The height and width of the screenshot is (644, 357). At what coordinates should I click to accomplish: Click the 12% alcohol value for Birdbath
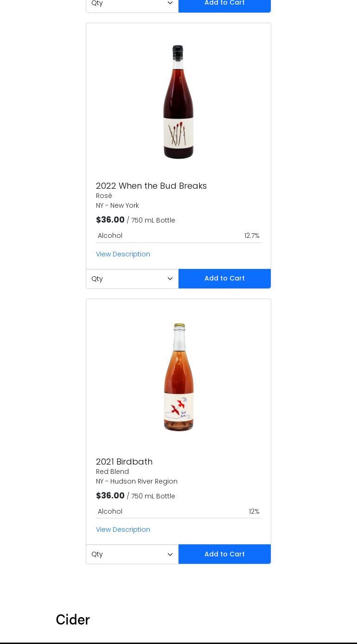coord(254,511)
